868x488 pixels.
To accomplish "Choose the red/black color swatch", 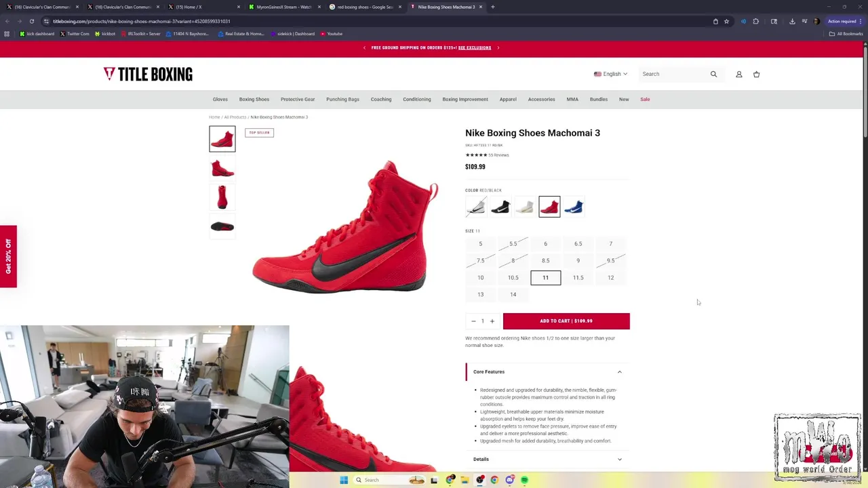I will tap(549, 207).
